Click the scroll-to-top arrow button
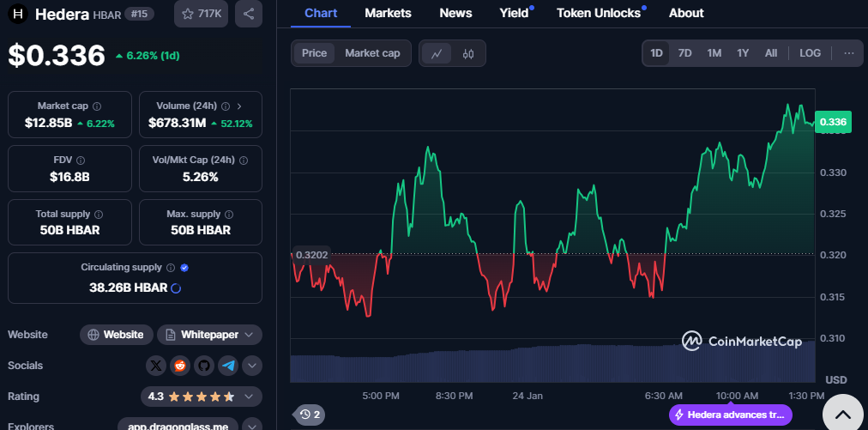 [843, 414]
